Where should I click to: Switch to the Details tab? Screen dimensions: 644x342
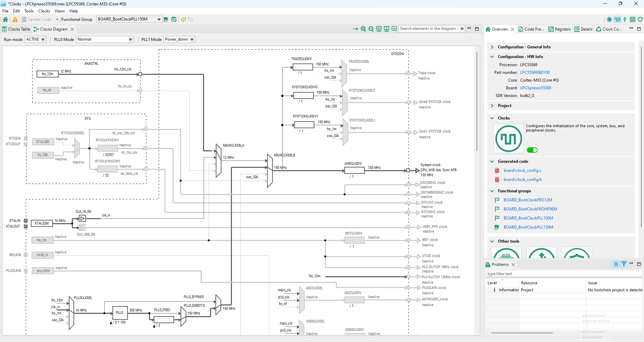pyautogui.click(x=583, y=29)
